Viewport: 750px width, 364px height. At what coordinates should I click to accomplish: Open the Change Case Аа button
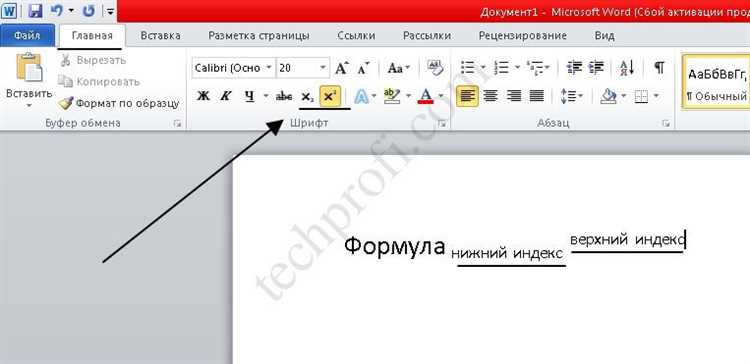point(398,68)
